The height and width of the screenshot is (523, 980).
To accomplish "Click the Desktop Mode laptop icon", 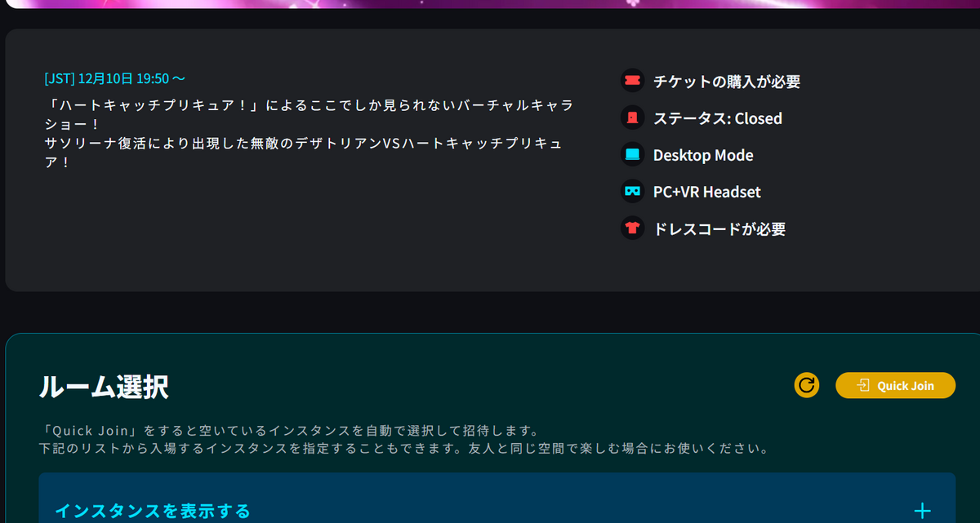I will (x=632, y=154).
